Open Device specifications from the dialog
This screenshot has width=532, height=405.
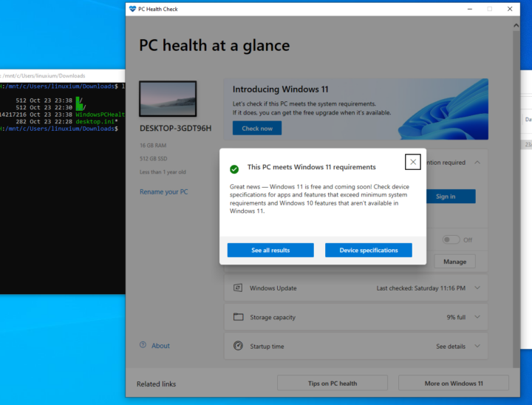tap(369, 251)
